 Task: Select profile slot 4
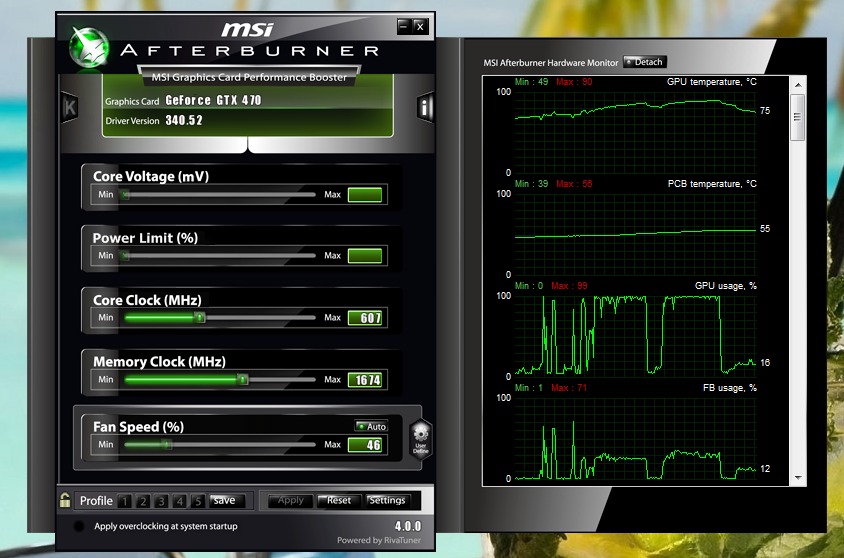(179, 501)
